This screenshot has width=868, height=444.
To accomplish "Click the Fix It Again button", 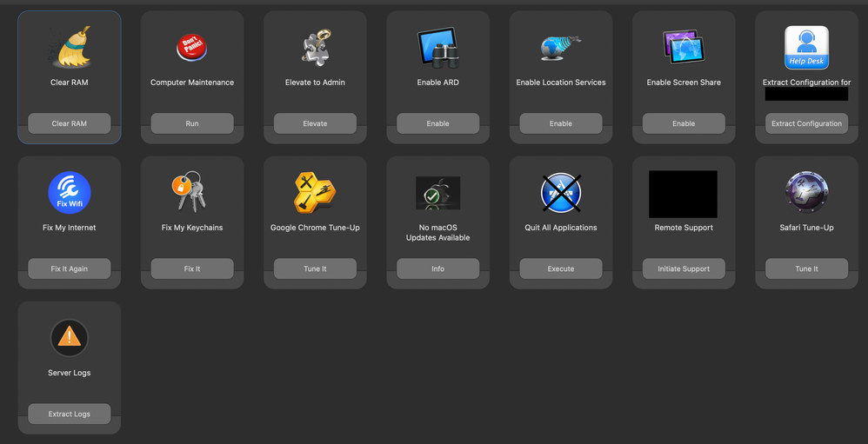I will pos(70,268).
